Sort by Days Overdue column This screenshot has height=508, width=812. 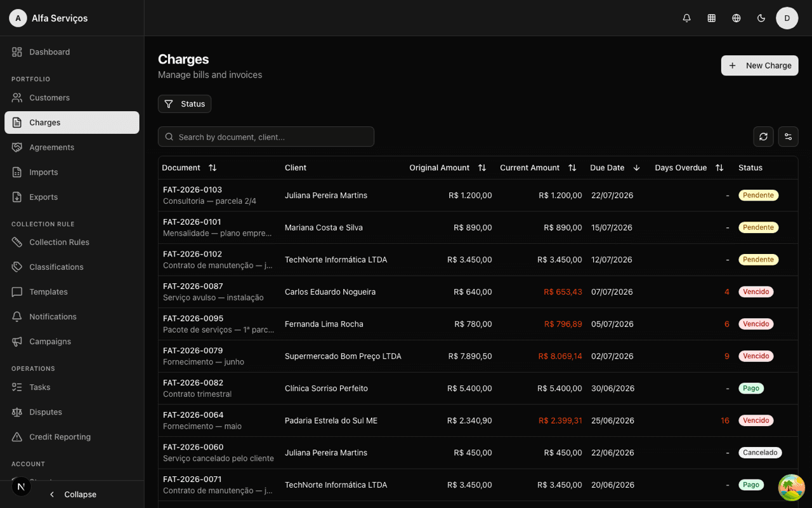(x=719, y=168)
